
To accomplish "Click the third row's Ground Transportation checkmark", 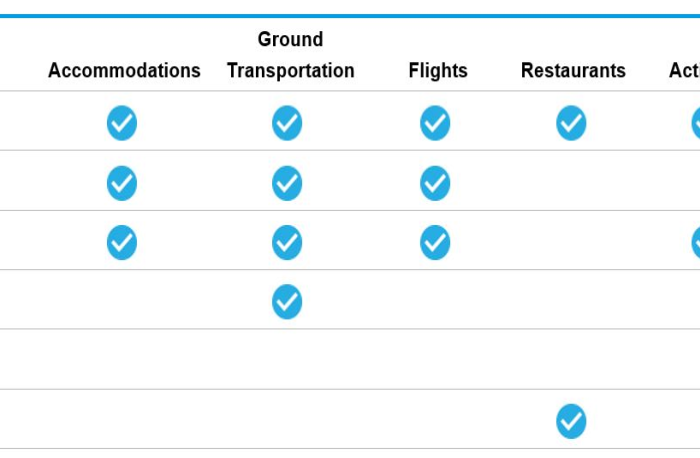I will (287, 242).
